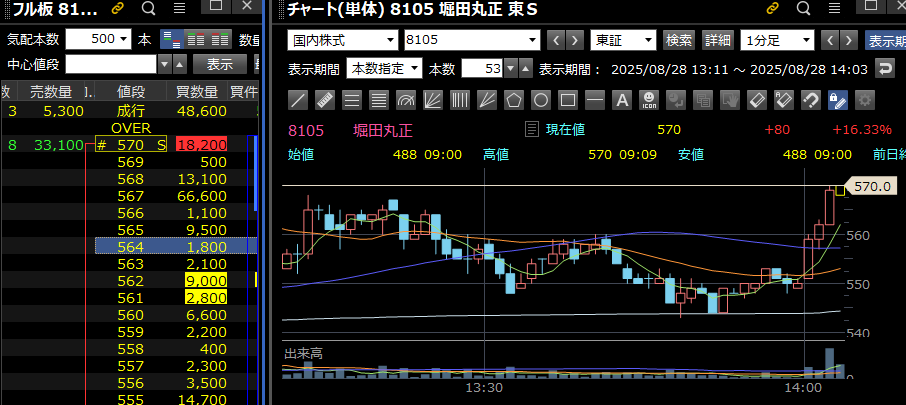Select the single horizontal line tool
The image size is (906, 405).
[x=595, y=101]
